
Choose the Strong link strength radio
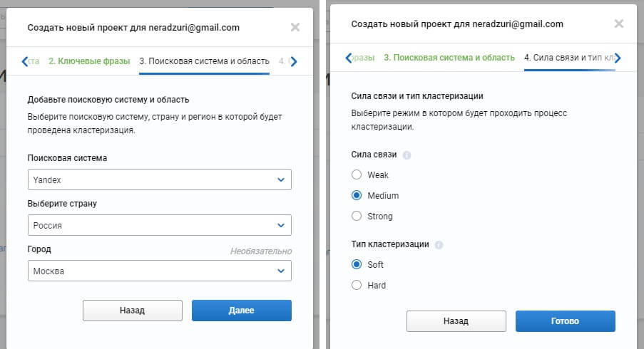[x=357, y=216]
